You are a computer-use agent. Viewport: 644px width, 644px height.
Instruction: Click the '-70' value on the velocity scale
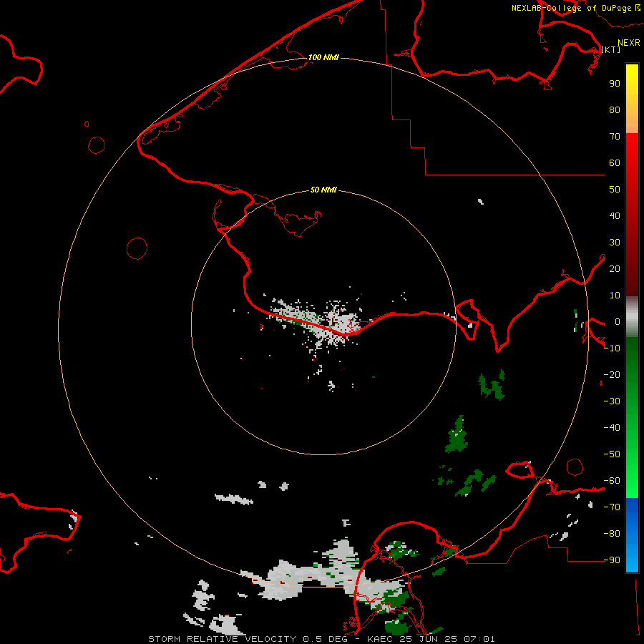(612, 507)
